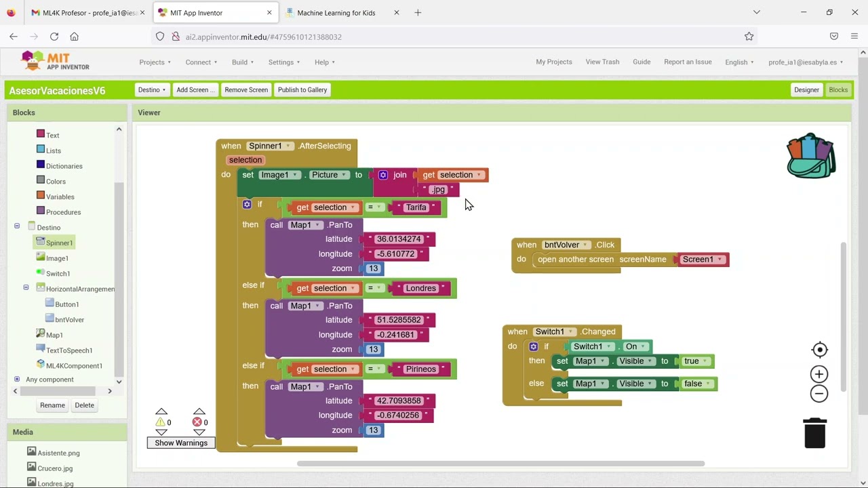Open the false boolean dropdown block
This screenshot has width=868, height=488.
tap(697, 384)
